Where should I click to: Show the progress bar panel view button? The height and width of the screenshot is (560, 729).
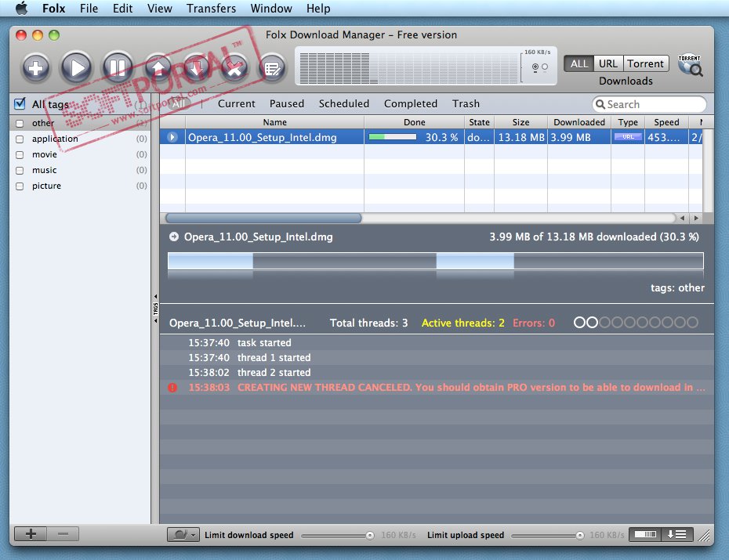[x=645, y=534]
